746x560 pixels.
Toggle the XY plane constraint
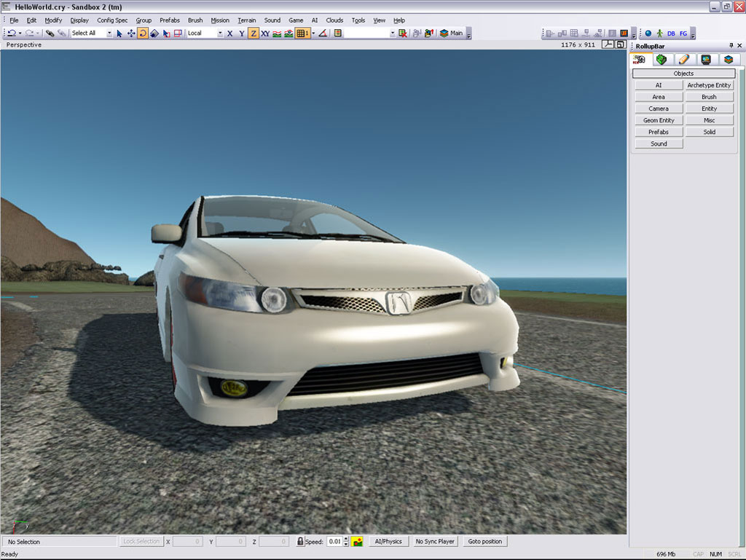[x=265, y=33]
